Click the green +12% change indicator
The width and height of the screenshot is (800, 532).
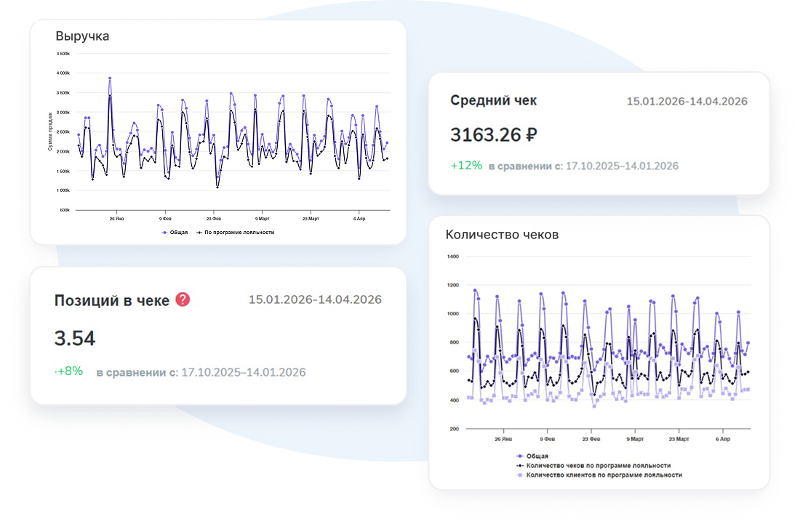pyautogui.click(x=466, y=165)
